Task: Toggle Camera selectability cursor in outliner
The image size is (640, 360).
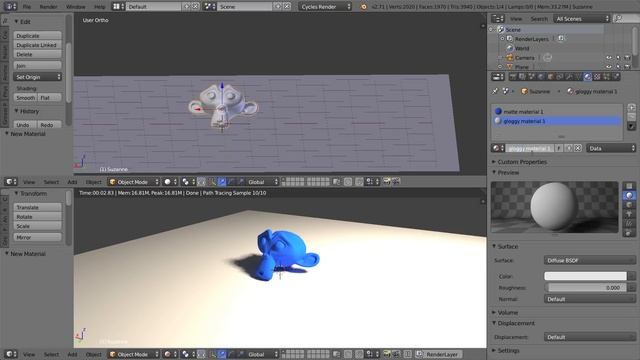Action: pos(618,58)
